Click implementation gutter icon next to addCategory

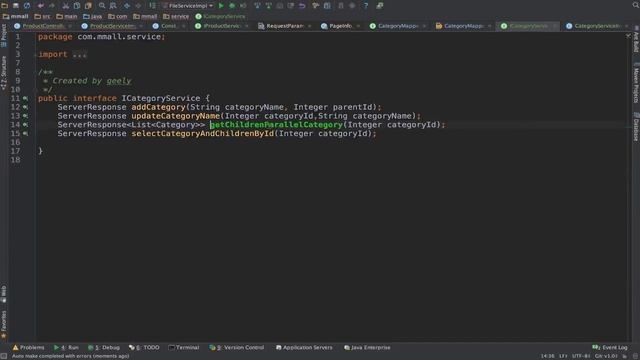[26, 107]
